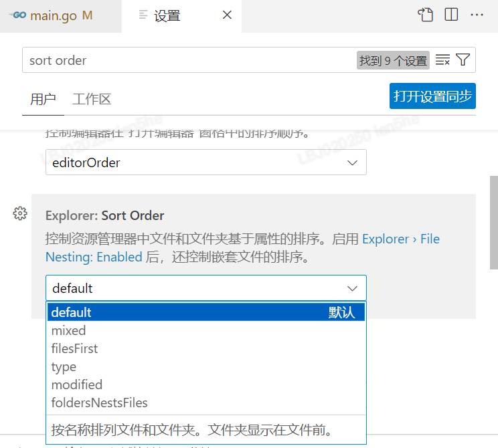498x448 pixels.
Task: Collapse the Sort Order default dropdown
Action: [x=205, y=288]
